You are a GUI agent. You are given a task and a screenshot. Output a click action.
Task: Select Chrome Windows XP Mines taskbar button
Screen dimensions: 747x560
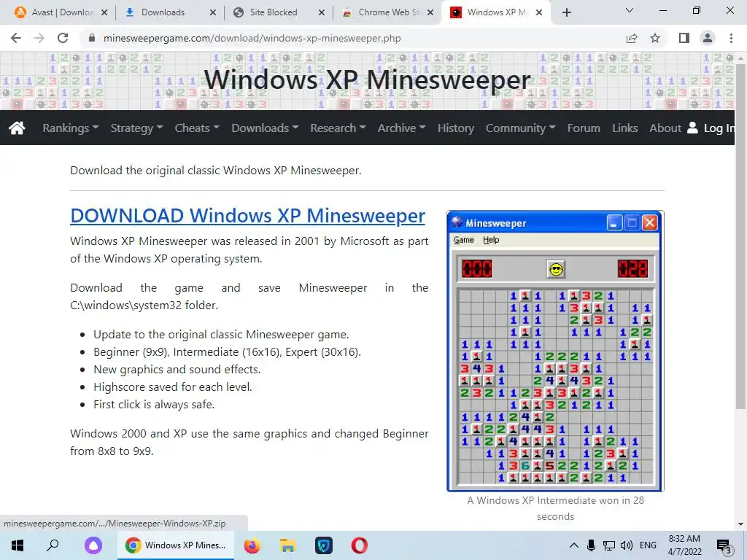pyautogui.click(x=176, y=545)
